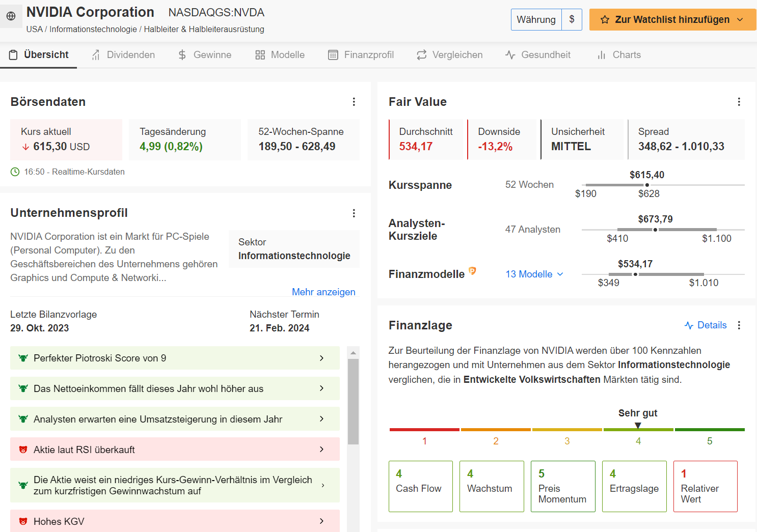Click the scrollbar up arrow in insights list
This screenshot has width=757, height=532.
353,353
